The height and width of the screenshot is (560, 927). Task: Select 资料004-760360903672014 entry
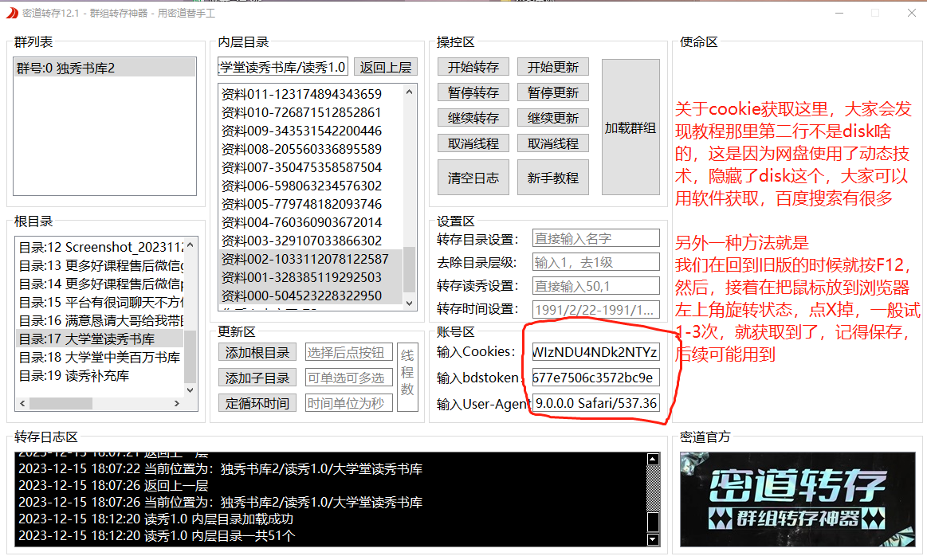click(311, 222)
